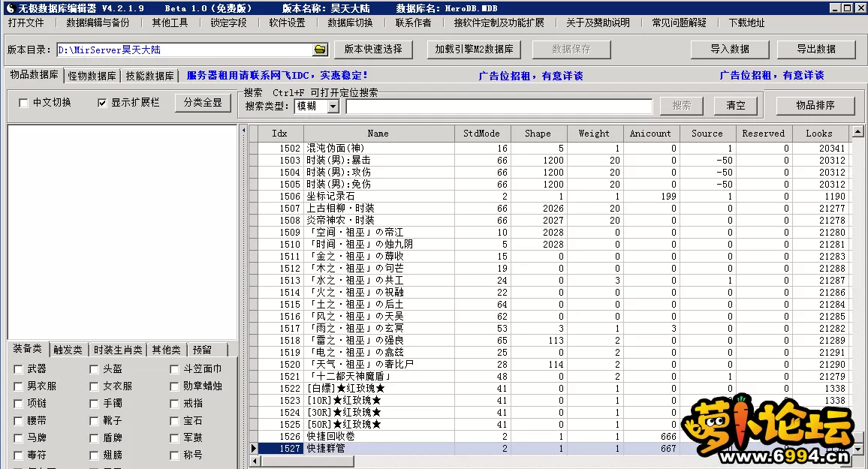Image resolution: width=868 pixels, height=469 pixels.
Task: Click the horizontal scroll-left arrow under table
Action: (255, 460)
